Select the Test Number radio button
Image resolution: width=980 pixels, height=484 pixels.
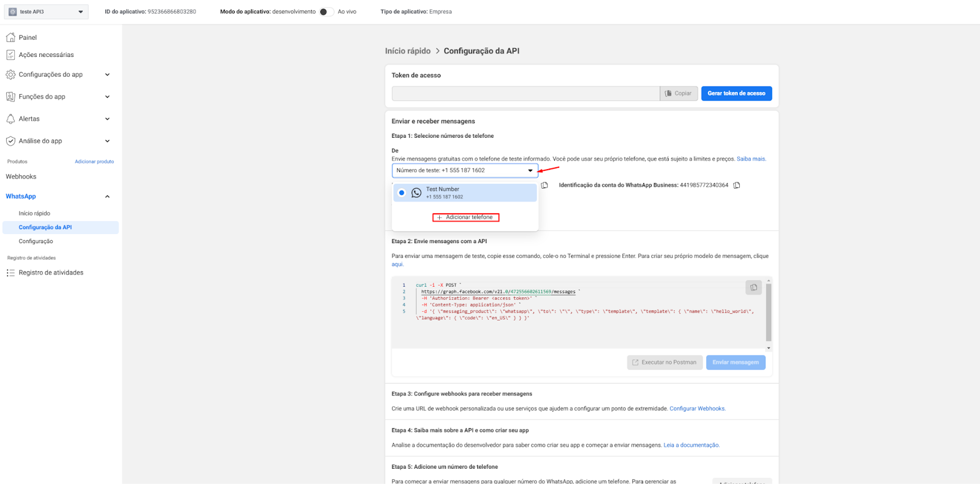pyautogui.click(x=402, y=193)
